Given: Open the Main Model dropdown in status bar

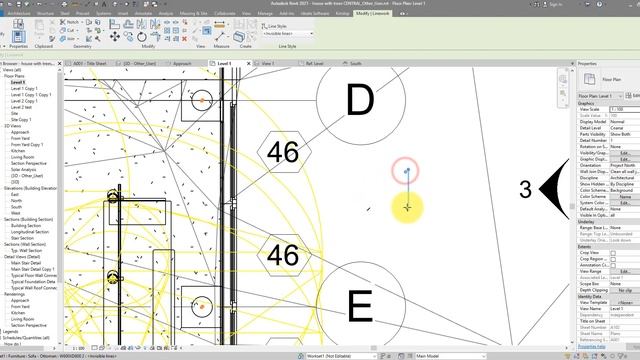Looking at the screenshot, I should tap(451, 356).
